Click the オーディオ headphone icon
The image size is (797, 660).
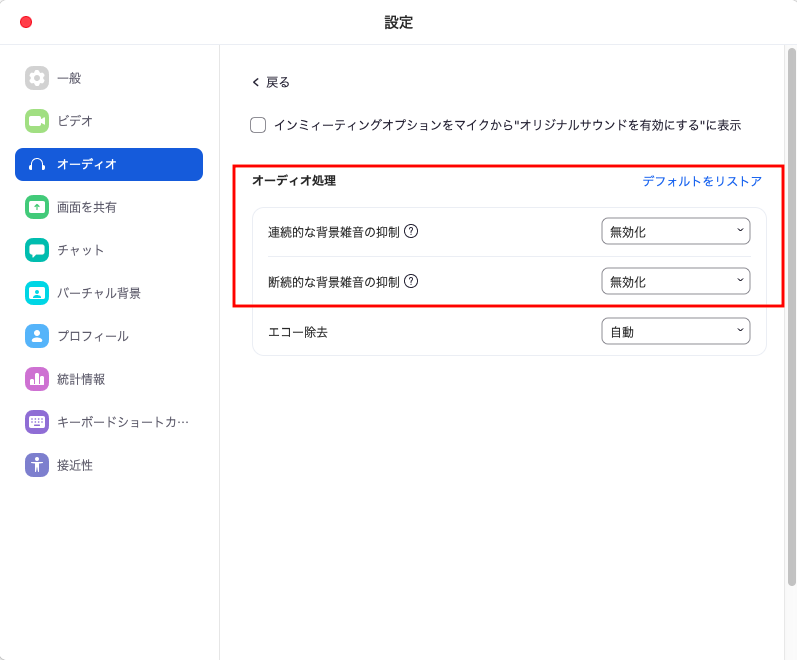point(37,164)
